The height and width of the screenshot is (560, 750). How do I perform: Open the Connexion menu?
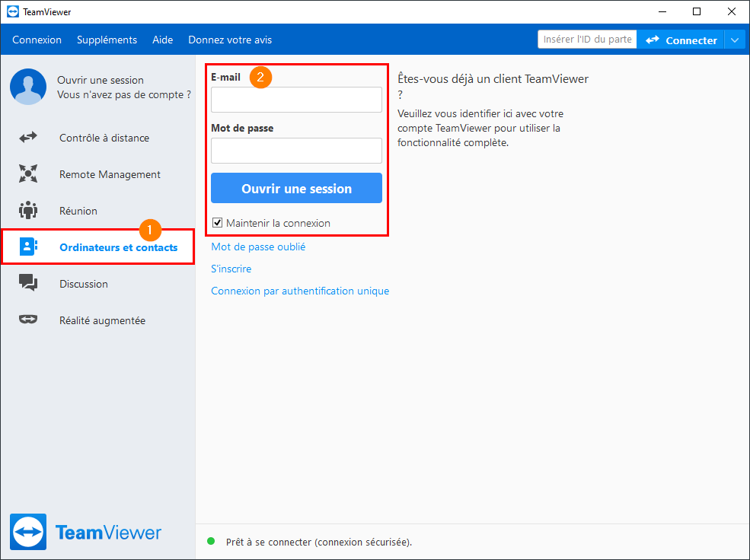click(x=37, y=40)
